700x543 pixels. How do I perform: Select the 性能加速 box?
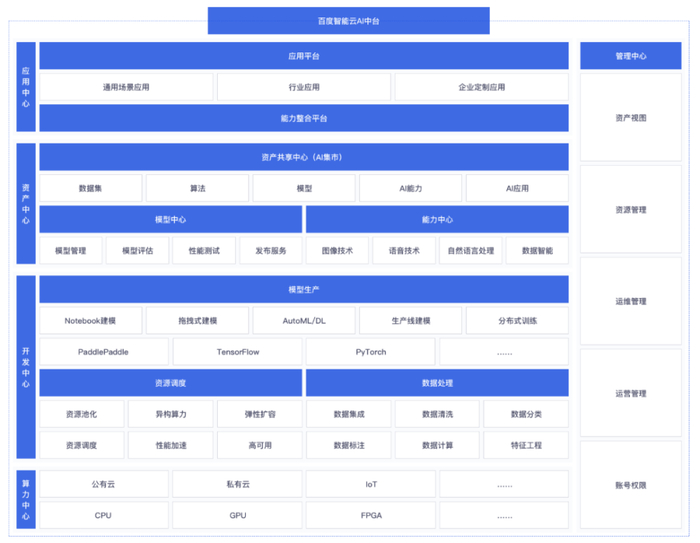(171, 445)
